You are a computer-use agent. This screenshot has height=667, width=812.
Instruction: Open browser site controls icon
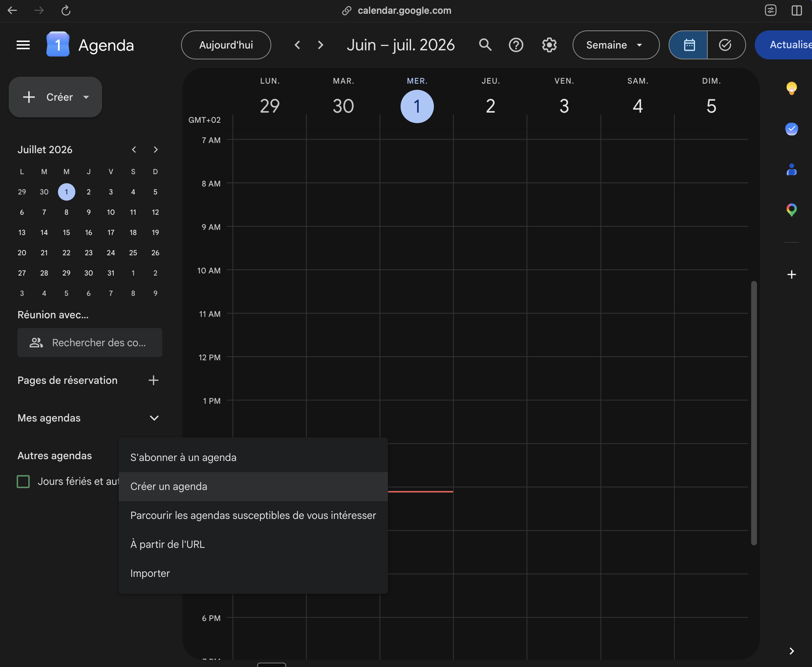click(x=770, y=11)
